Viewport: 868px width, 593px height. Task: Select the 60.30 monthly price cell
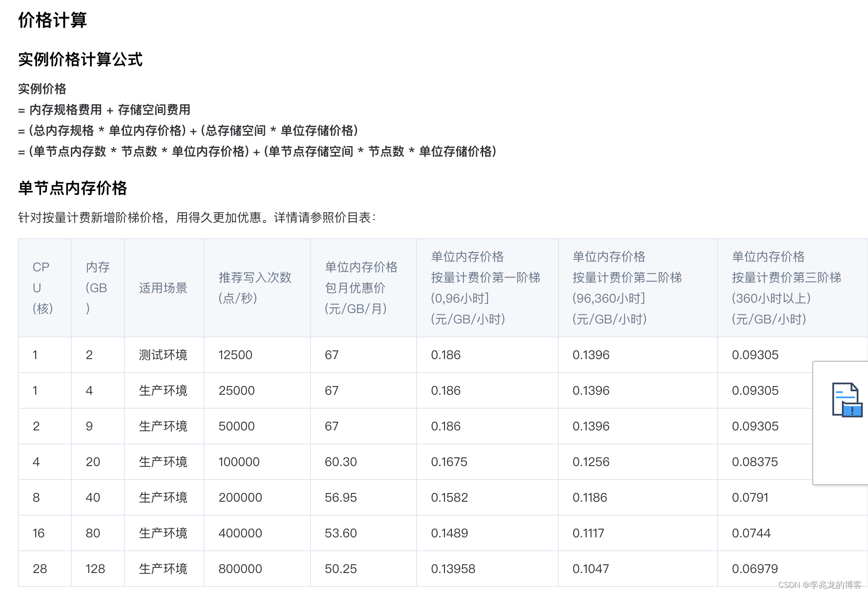coord(341,462)
